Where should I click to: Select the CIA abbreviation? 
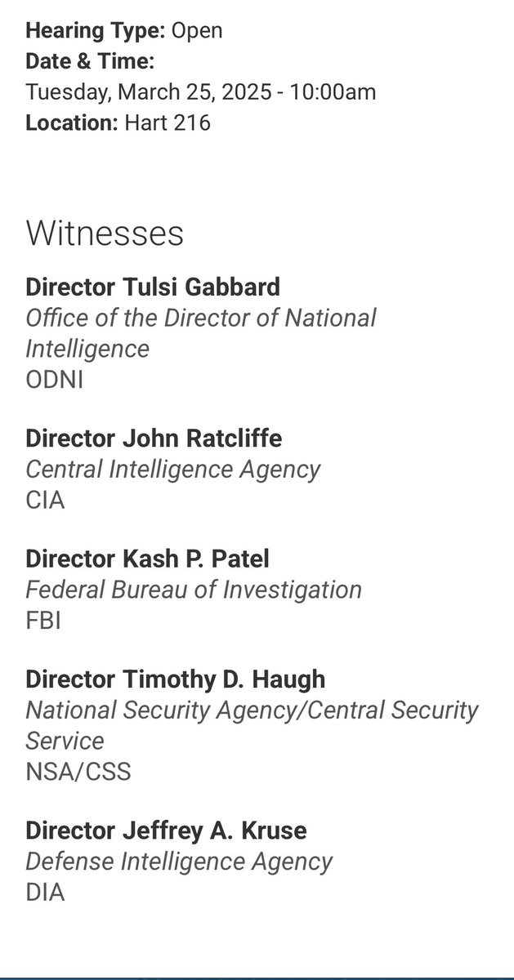tap(45, 499)
